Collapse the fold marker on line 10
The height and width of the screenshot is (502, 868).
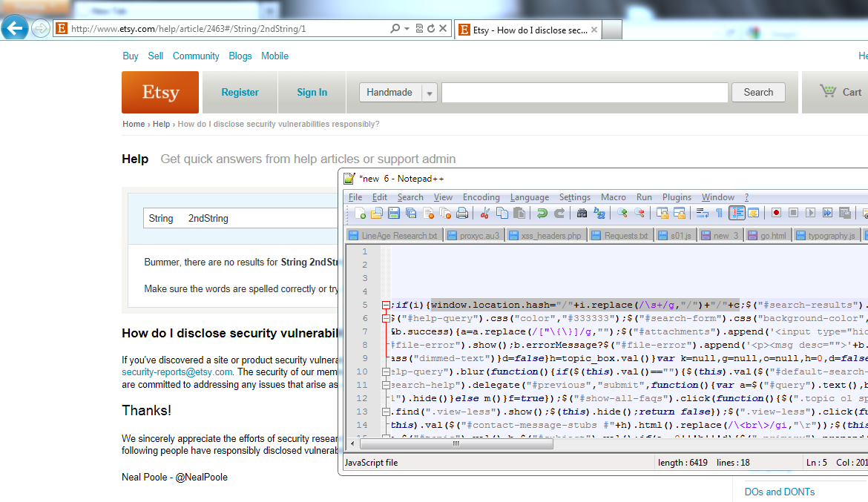point(386,372)
